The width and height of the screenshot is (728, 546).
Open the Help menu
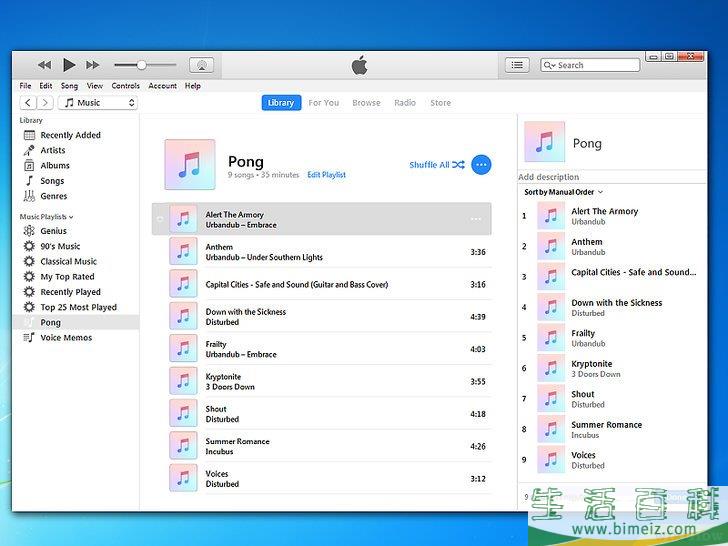click(x=193, y=86)
